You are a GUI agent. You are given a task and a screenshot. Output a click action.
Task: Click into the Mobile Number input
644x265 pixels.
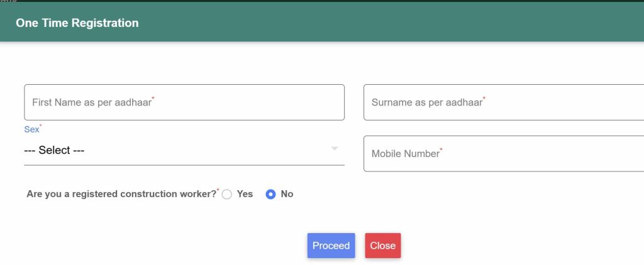[503, 153]
